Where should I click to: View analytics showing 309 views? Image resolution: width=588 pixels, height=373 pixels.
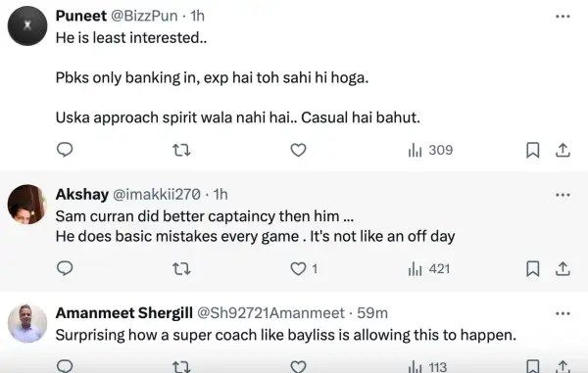coord(430,150)
